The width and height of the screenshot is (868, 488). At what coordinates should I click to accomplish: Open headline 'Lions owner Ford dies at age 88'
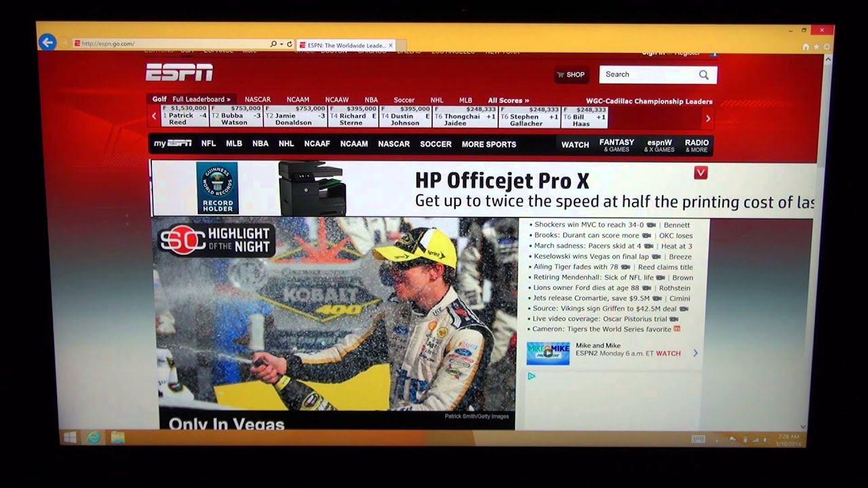click(x=586, y=288)
